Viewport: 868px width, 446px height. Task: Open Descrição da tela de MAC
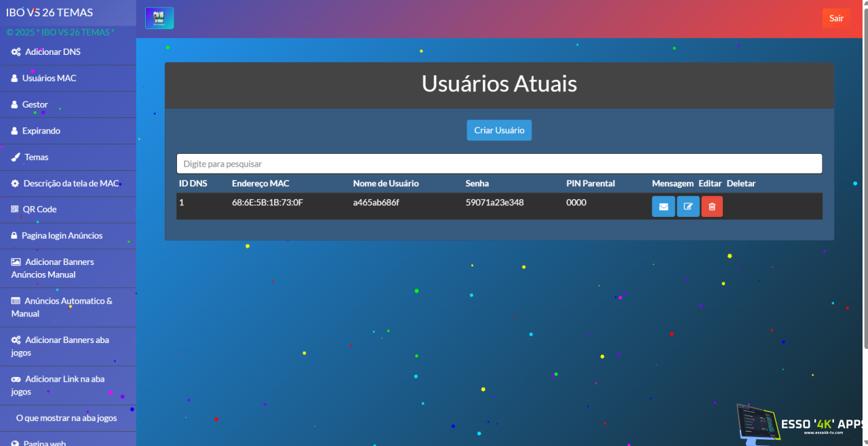71,184
